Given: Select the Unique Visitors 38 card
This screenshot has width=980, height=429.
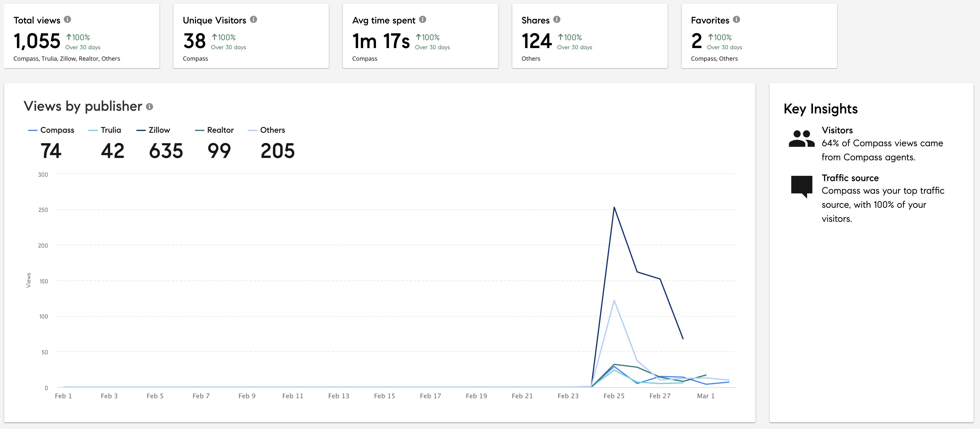Looking at the screenshot, I should pos(251,37).
